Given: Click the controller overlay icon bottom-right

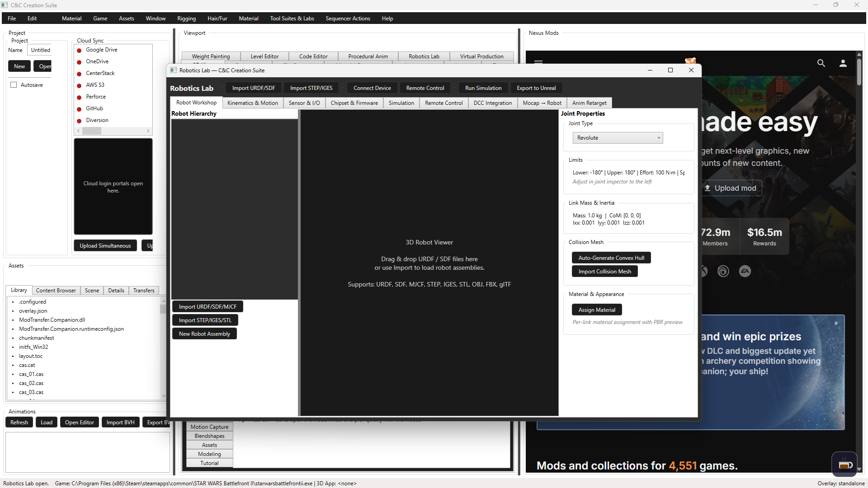Looking at the screenshot, I should tap(844, 464).
